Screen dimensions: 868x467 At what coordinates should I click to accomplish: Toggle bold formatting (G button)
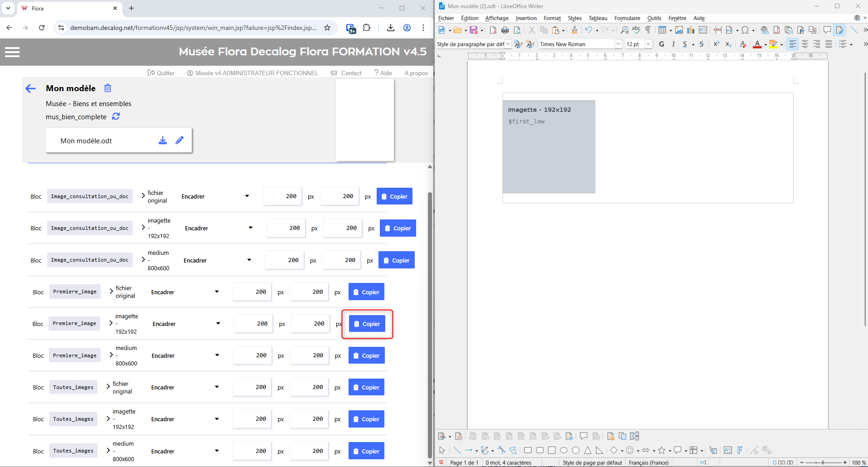661,44
